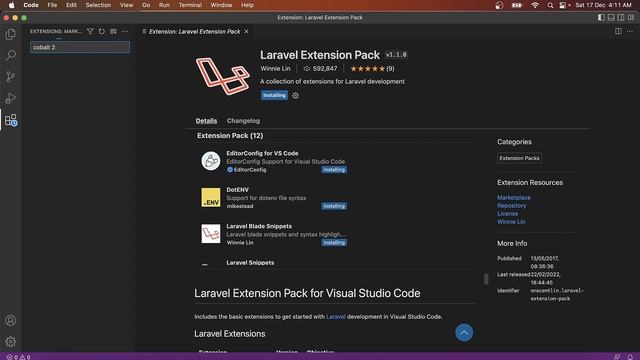
Task: Split the editor to the right
Action: 618,31
